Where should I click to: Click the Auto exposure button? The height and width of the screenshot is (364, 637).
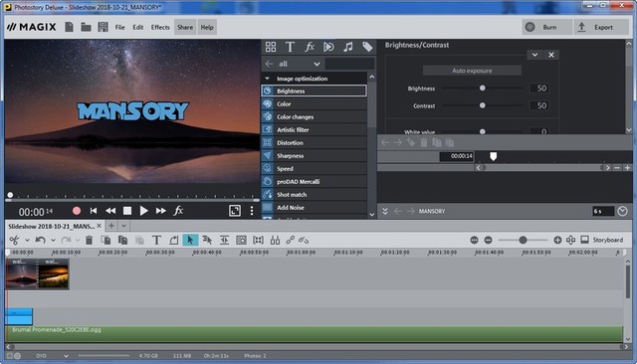(x=472, y=71)
